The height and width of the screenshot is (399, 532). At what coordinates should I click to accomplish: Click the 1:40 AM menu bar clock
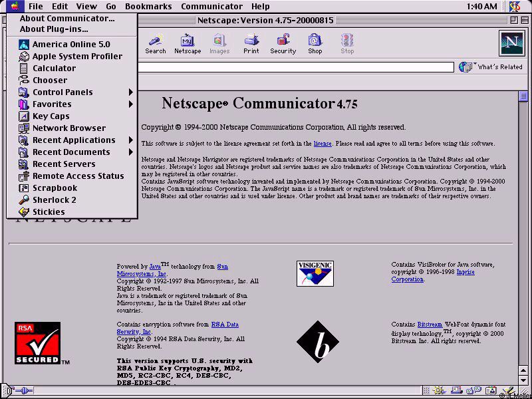click(x=481, y=7)
